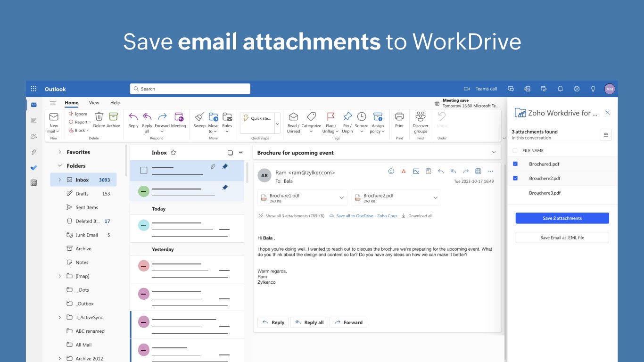The height and width of the screenshot is (362, 644).
Task: Star the Inbox folder as favorite
Action: coord(173,153)
